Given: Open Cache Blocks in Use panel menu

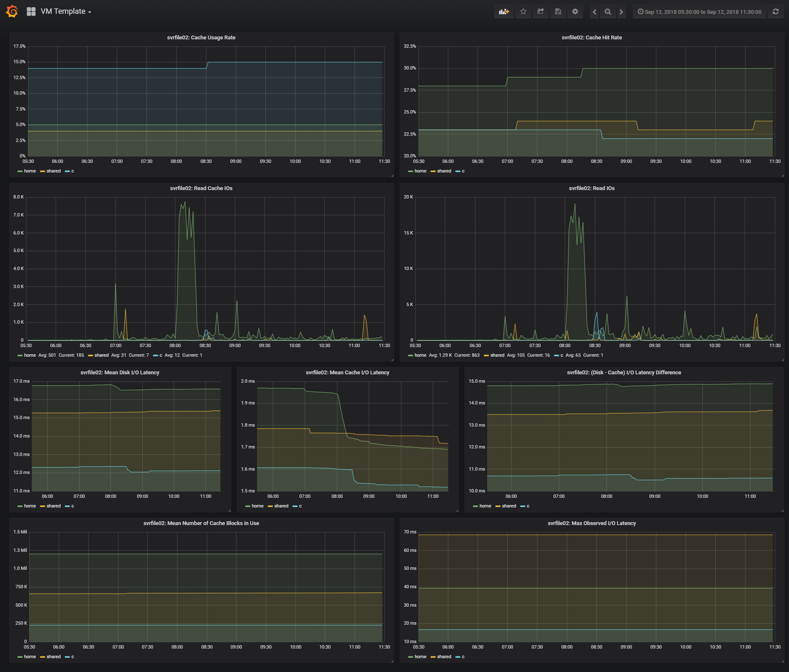Looking at the screenshot, I should click(x=201, y=523).
